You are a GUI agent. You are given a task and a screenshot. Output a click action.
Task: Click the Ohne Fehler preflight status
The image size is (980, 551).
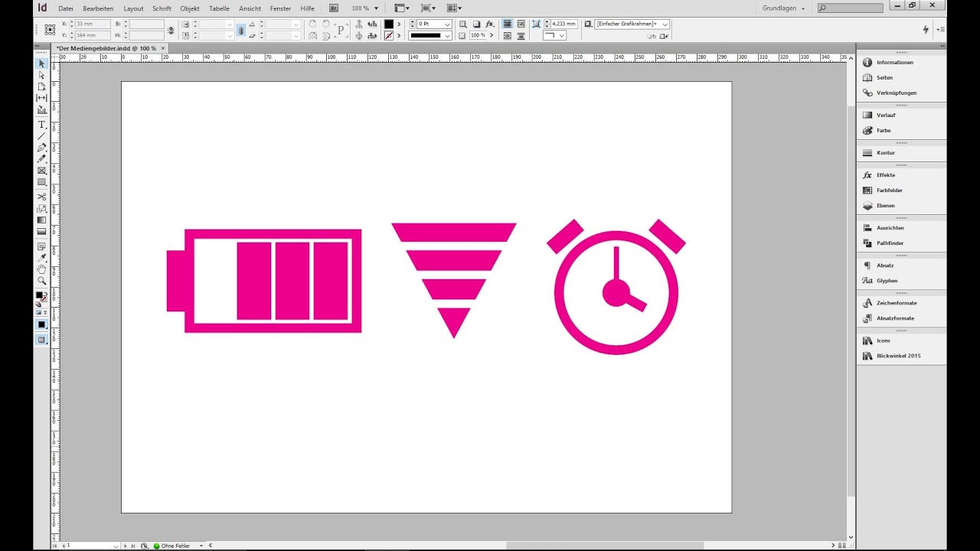pyautogui.click(x=175, y=546)
